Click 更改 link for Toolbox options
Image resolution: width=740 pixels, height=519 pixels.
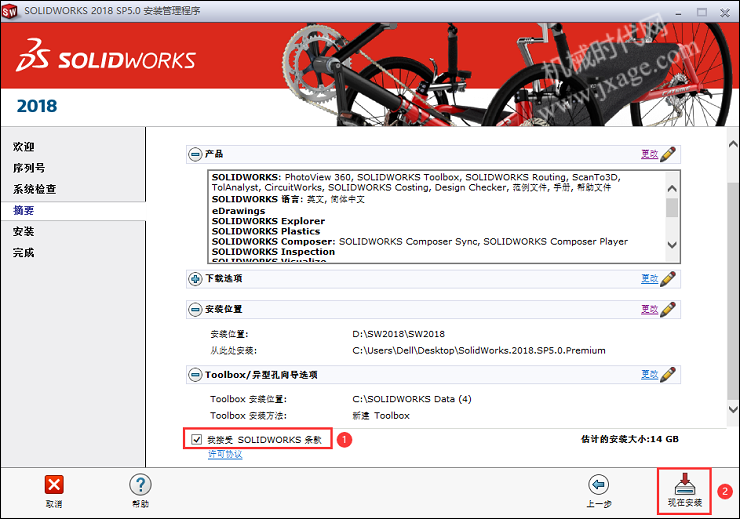649,375
